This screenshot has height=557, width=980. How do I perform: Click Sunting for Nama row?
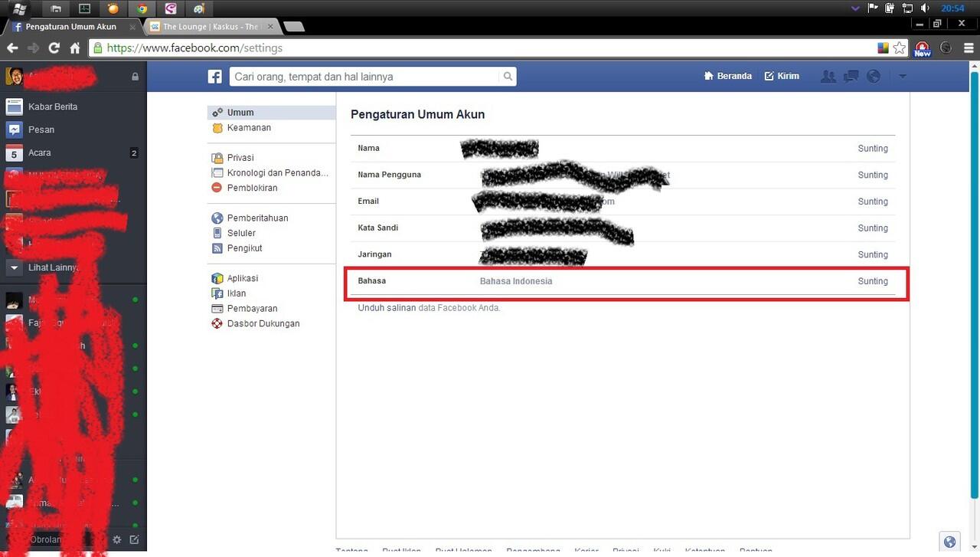coord(873,149)
